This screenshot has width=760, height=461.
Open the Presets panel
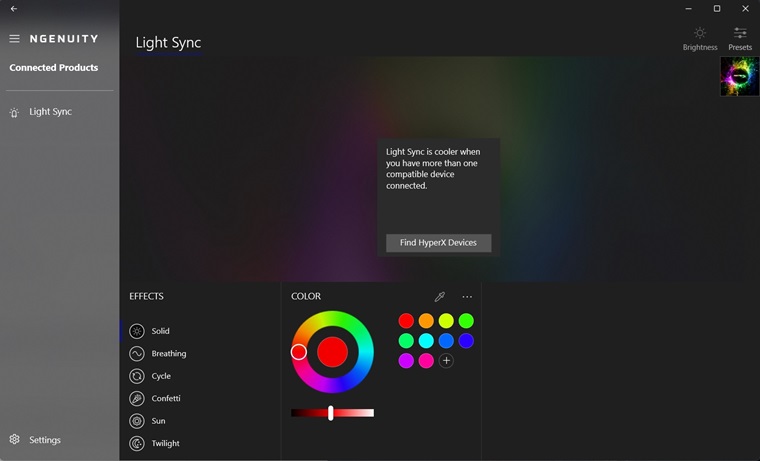(740, 39)
